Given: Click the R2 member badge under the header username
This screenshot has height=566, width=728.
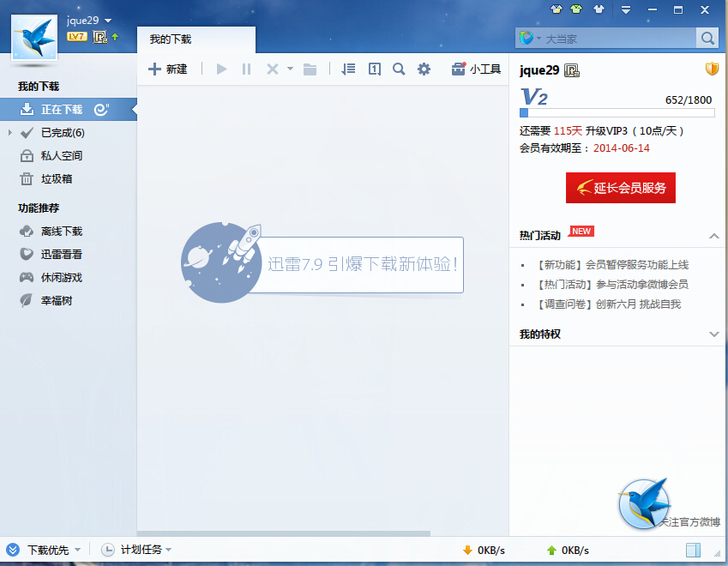Looking at the screenshot, I should tap(99, 37).
